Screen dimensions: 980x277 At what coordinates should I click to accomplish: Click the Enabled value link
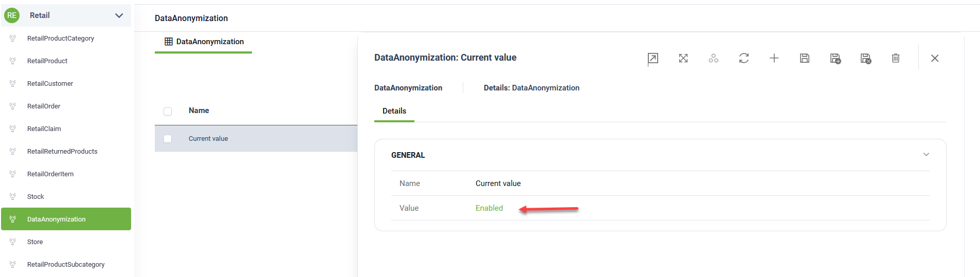point(489,208)
